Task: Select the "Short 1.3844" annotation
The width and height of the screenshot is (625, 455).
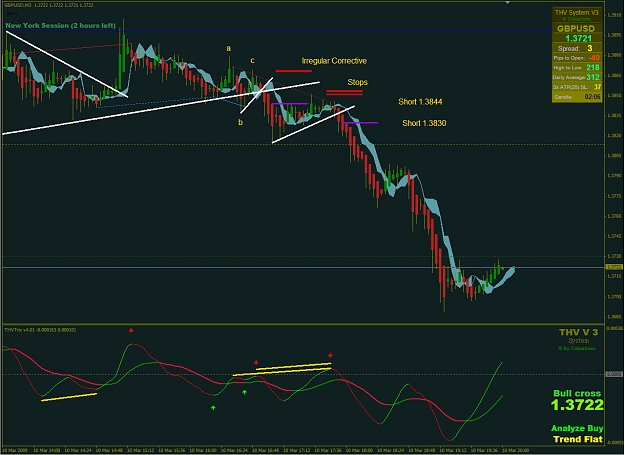Action: [420, 102]
